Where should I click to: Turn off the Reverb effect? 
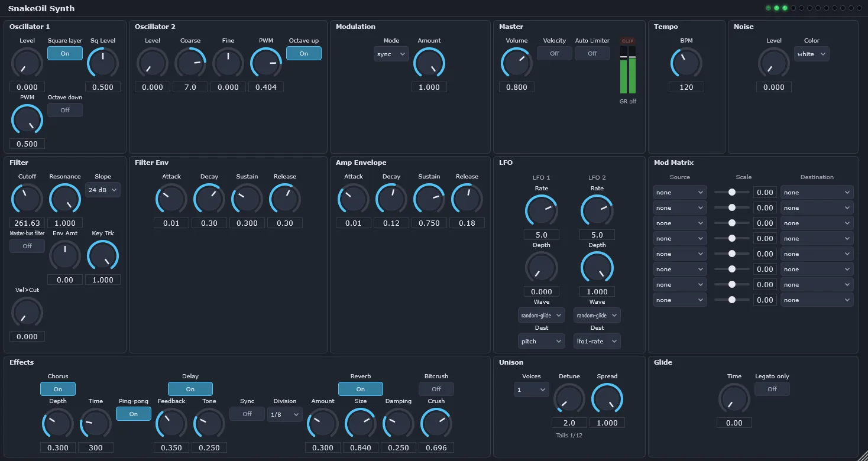(361, 389)
